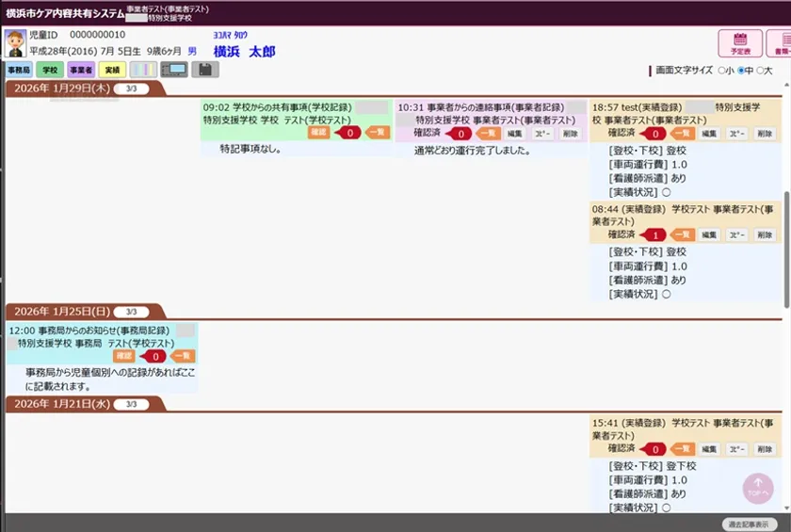The width and height of the screenshot is (791, 532).
Task: Select the 中 text size radio
Action: click(x=741, y=71)
